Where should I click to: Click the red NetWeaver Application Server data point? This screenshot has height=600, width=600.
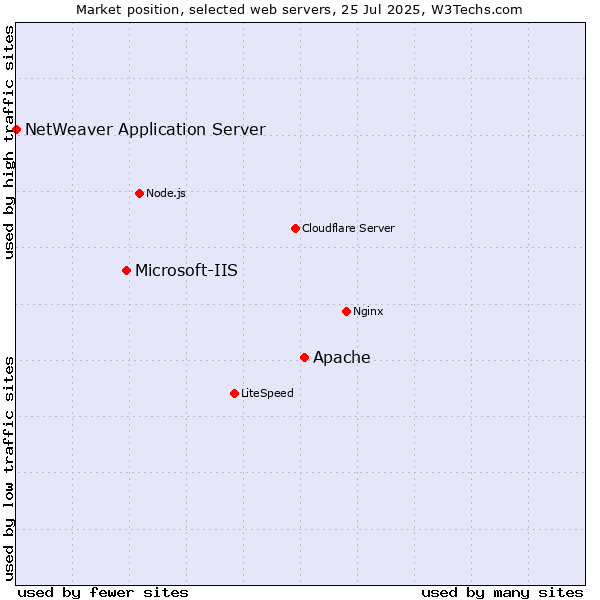click(16, 130)
